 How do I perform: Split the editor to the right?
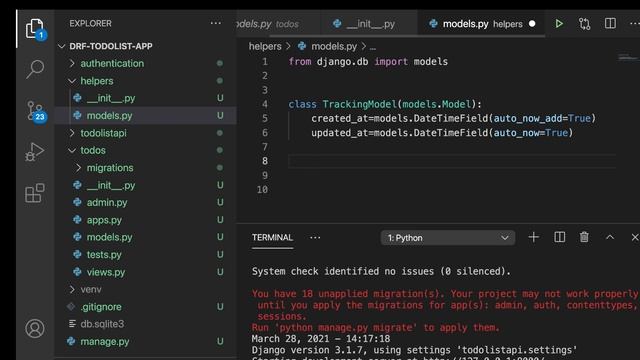[610, 23]
